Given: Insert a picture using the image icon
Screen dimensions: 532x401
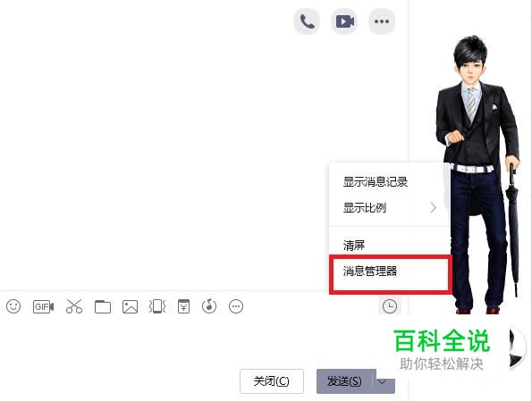Looking at the screenshot, I should [x=130, y=306].
